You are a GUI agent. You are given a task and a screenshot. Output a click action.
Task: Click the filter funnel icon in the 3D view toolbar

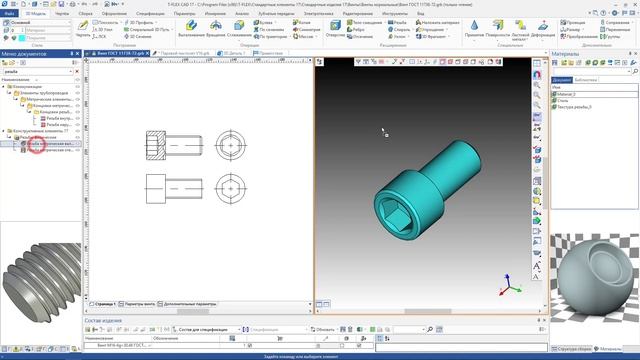pyautogui.click(x=358, y=62)
